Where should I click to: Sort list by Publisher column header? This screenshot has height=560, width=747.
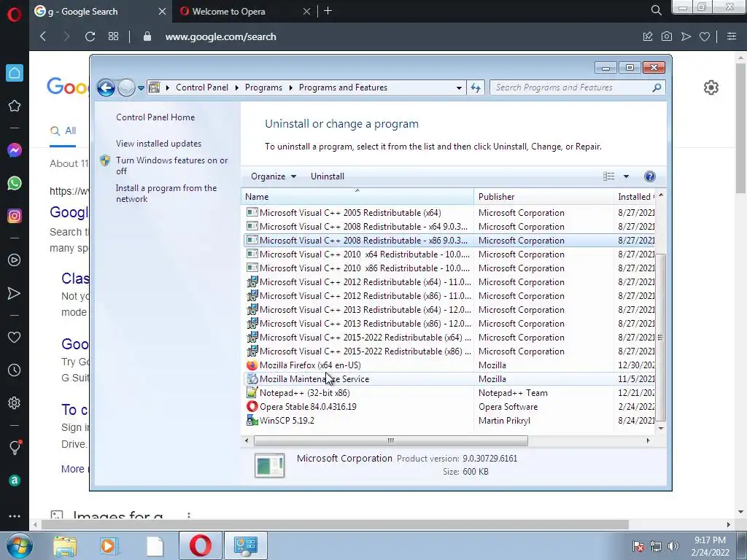543,197
